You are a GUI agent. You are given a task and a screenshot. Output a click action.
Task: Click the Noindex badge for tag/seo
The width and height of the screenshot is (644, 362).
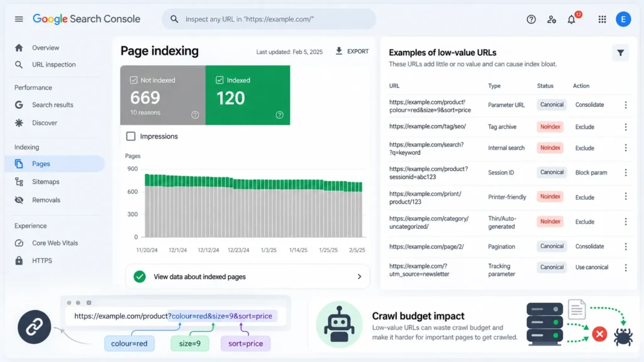(550, 127)
